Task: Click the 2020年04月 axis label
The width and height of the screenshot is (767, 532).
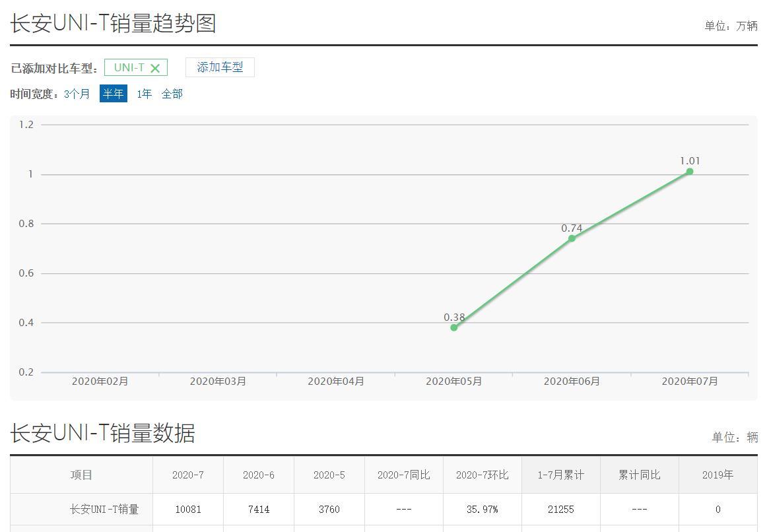Action: pos(336,382)
